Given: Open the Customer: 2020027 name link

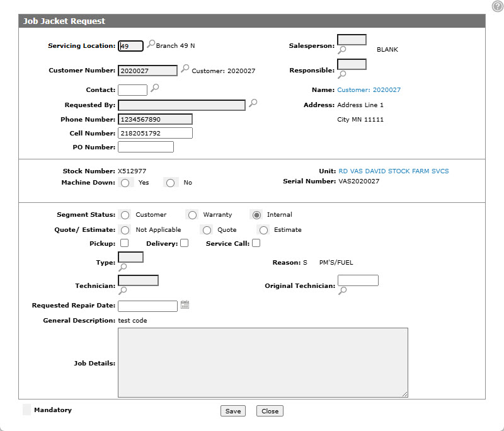Looking at the screenshot, I should [x=369, y=90].
